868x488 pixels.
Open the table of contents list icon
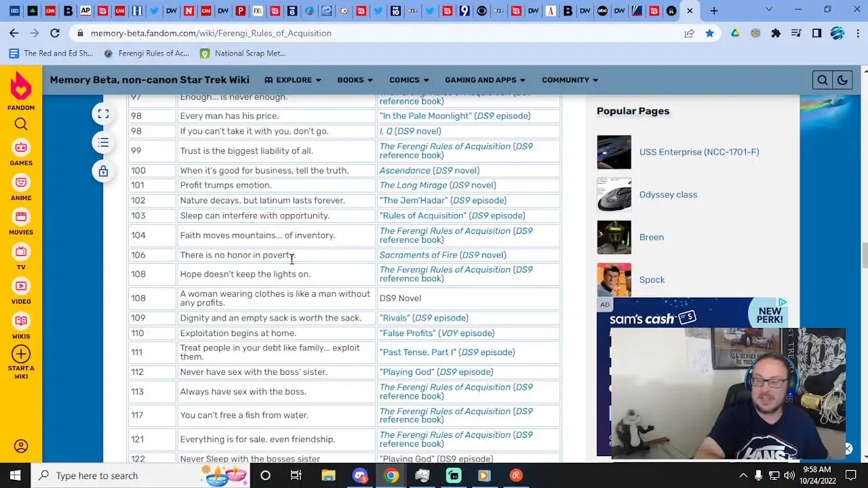(103, 142)
